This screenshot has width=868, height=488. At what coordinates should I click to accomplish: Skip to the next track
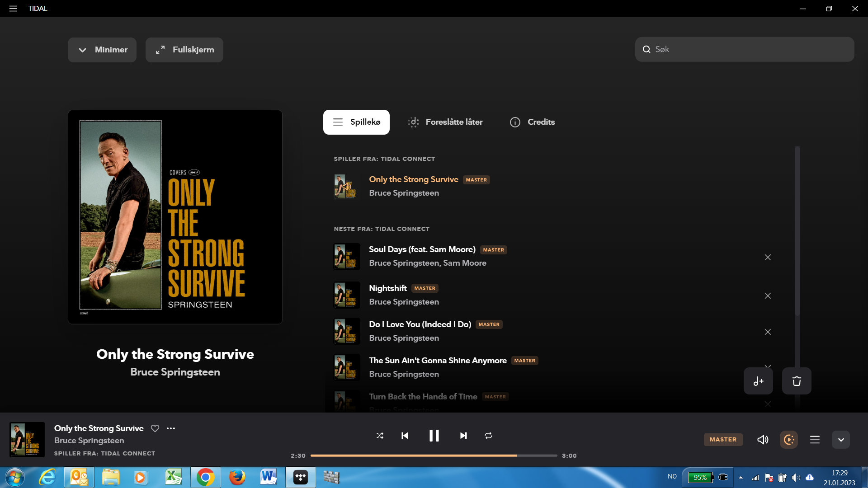pyautogui.click(x=463, y=436)
